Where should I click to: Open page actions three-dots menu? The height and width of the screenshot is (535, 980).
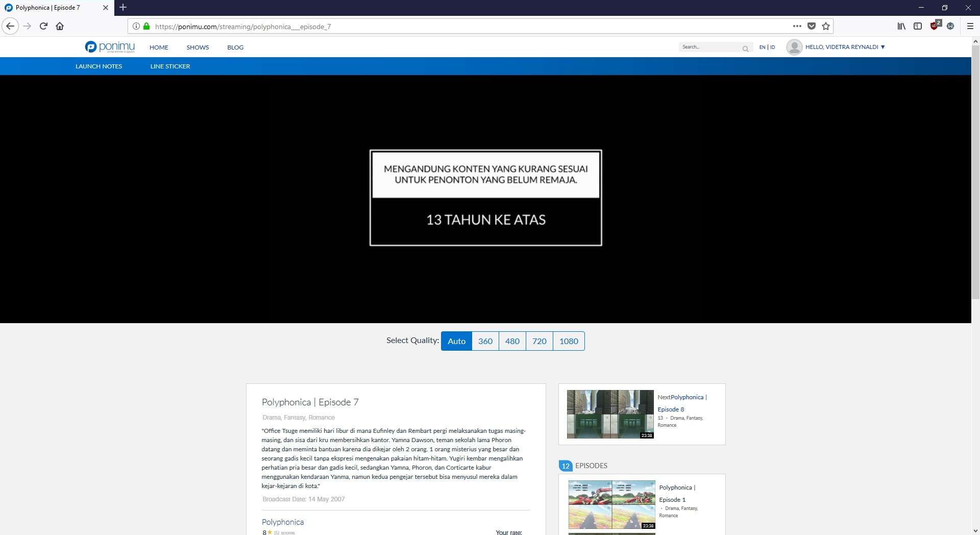tap(797, 26)
